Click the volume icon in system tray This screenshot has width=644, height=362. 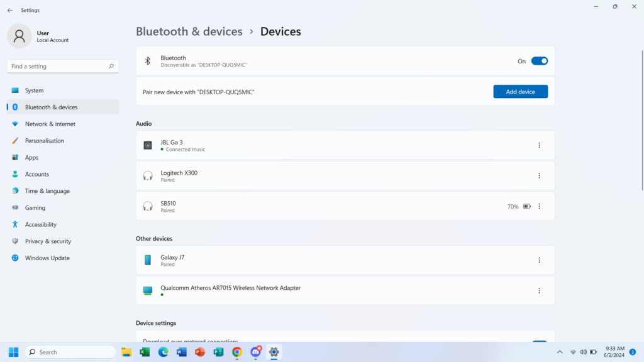pyautogui.click(x=584, y=352)
